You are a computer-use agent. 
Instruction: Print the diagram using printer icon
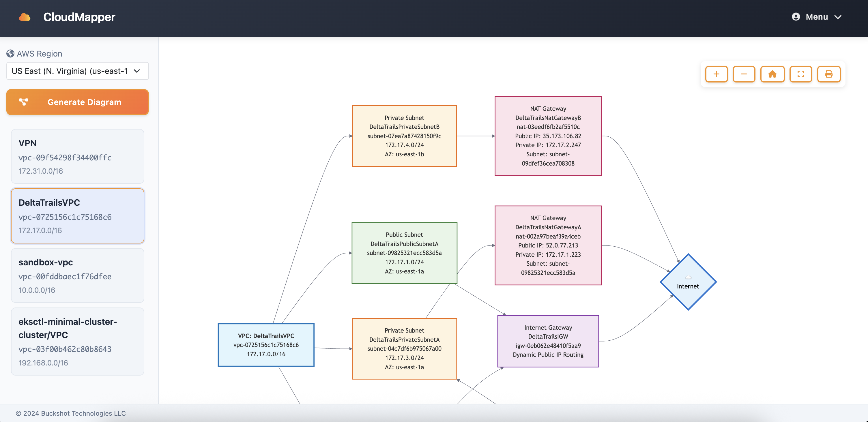pyautogui.click(x=829, y=74)
